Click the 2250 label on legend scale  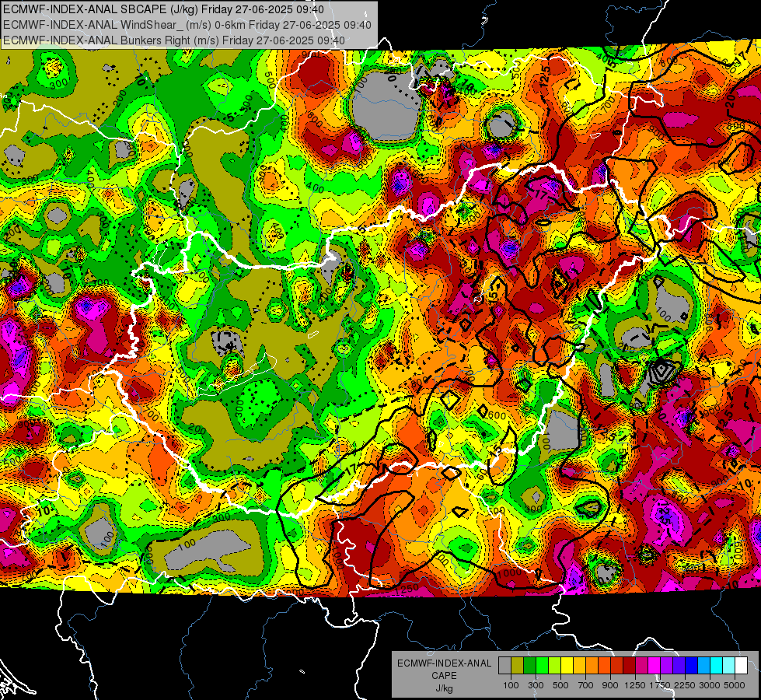[686, 685]
